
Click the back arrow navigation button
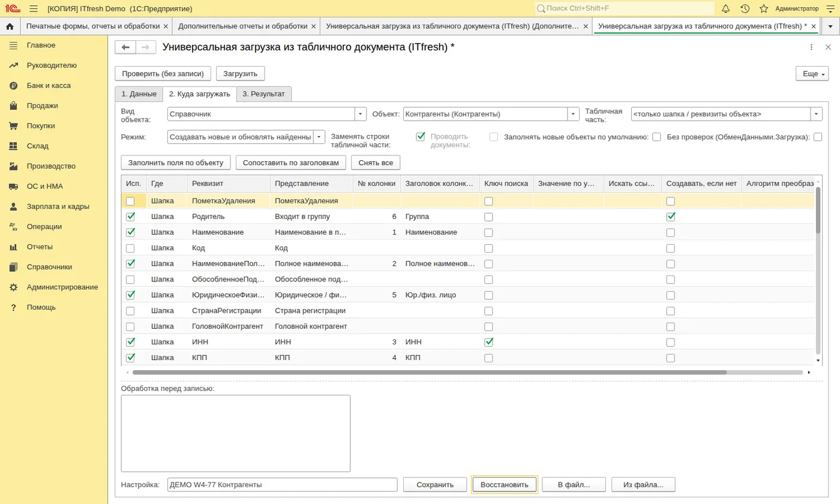pos(125,47)
